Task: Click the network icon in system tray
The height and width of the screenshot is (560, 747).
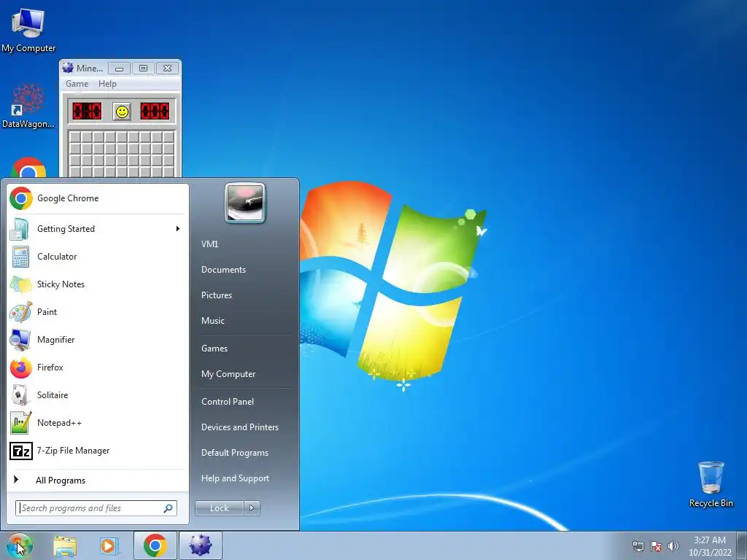Action: 638,546
